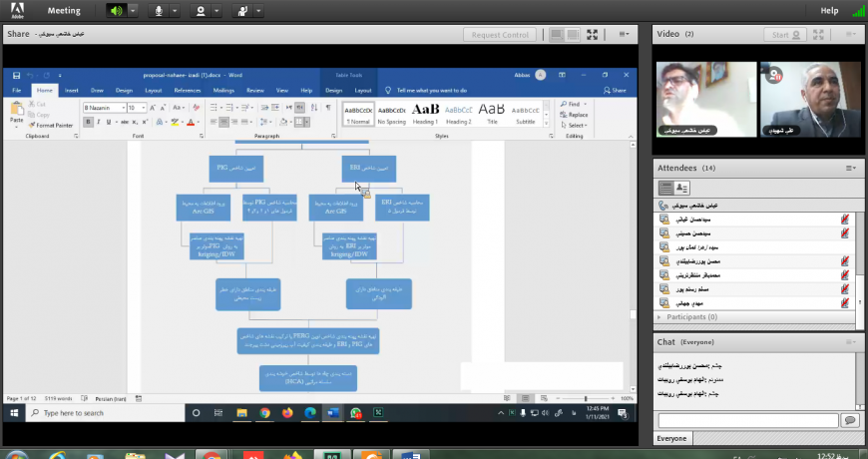868x459 pixels.
Task: Select the zoom-in share view icon
Action: tap(573, 34)
